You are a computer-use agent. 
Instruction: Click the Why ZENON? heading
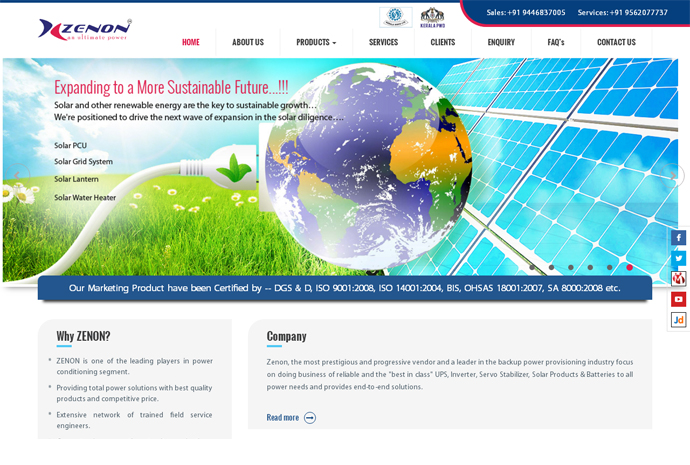pos(83,337)
